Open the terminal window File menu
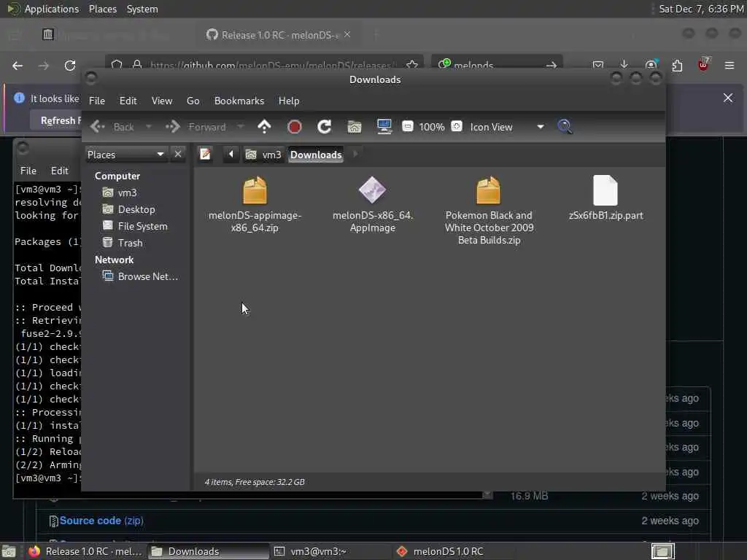Image resolution: width=747 pixels, height=560 pixels. point(28,171)
